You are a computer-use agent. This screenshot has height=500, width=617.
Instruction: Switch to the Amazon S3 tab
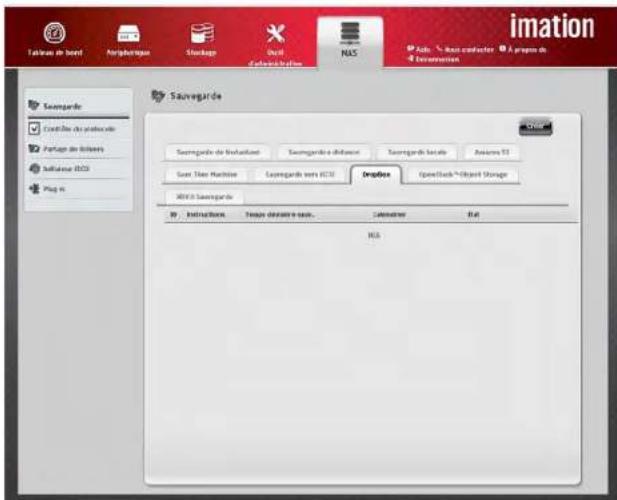(x=491, y=152)
